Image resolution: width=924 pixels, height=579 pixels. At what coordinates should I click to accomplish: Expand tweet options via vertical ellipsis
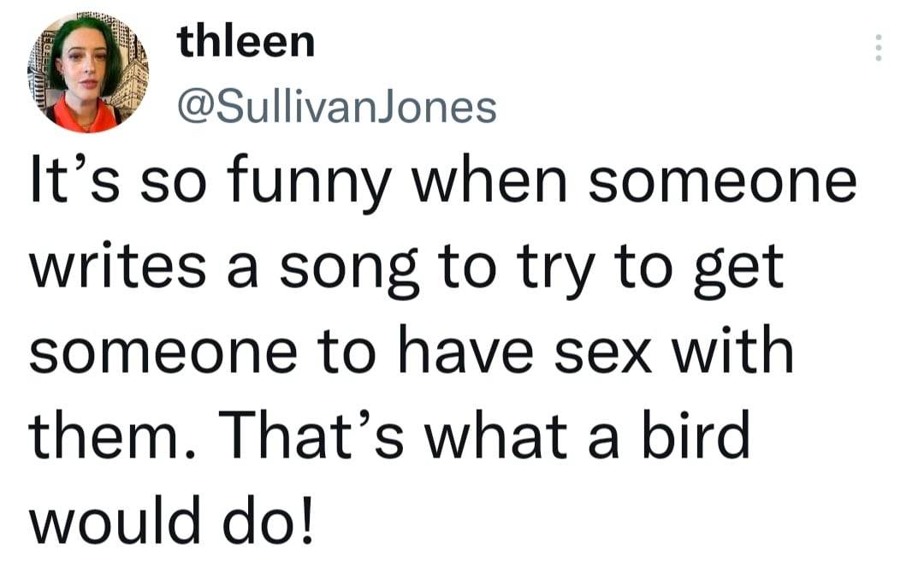tap(877, 48)
